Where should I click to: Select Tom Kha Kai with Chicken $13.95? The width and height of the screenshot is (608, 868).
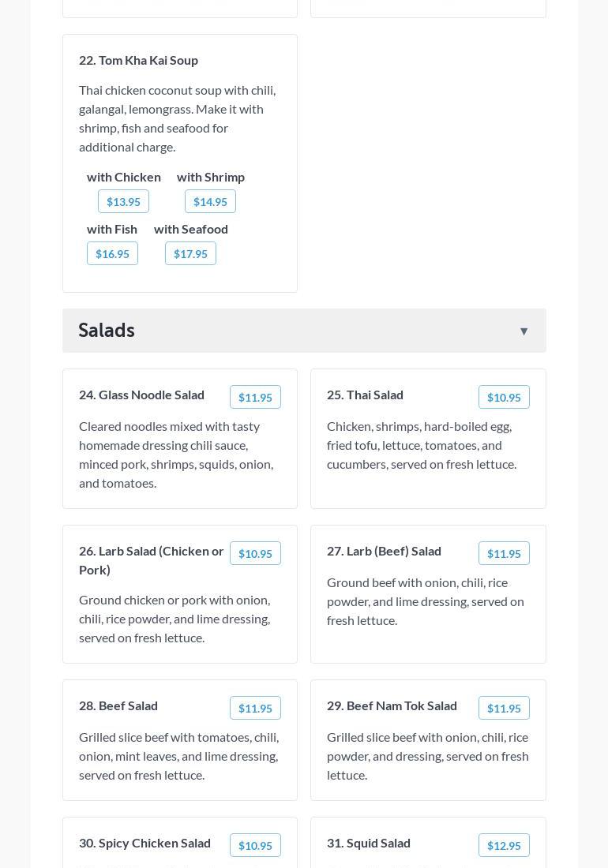123,202
